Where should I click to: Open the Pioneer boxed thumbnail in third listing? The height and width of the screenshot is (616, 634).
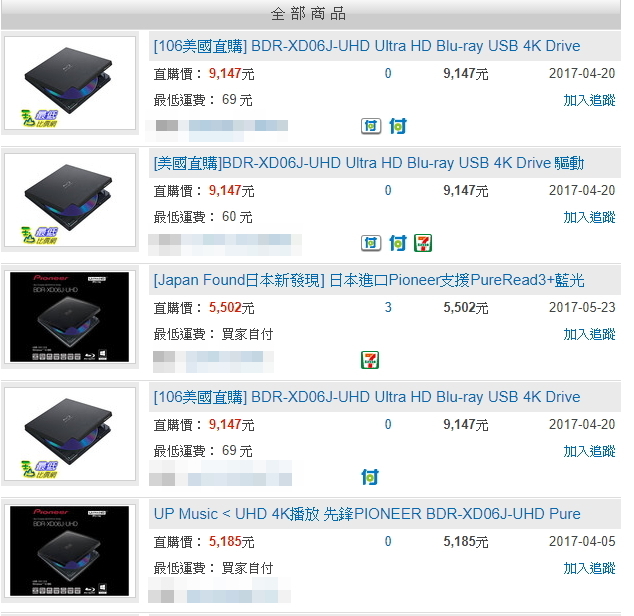(70, 317)
